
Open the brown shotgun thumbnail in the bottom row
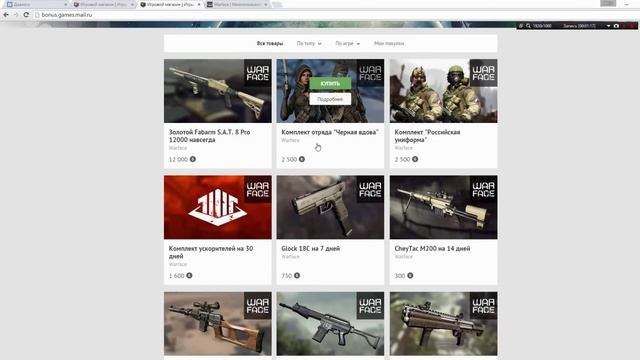443,324
